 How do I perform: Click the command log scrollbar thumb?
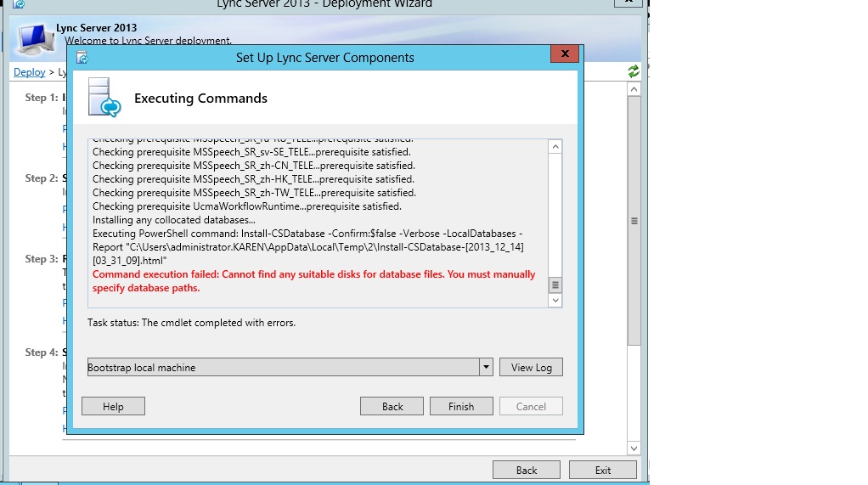click(x=555, y=285)
